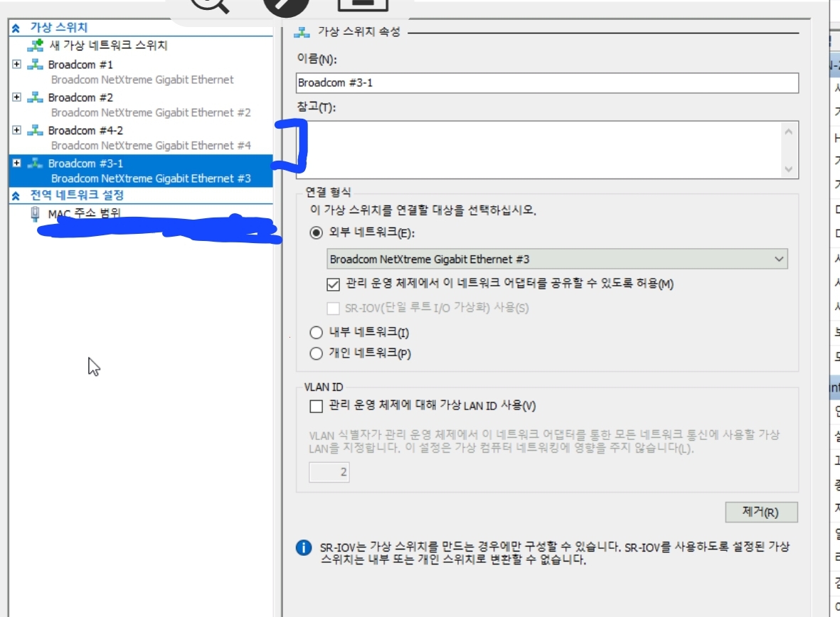Click the MAC 주소 범위 icon
840x617 pixels.
pos(36,214)
